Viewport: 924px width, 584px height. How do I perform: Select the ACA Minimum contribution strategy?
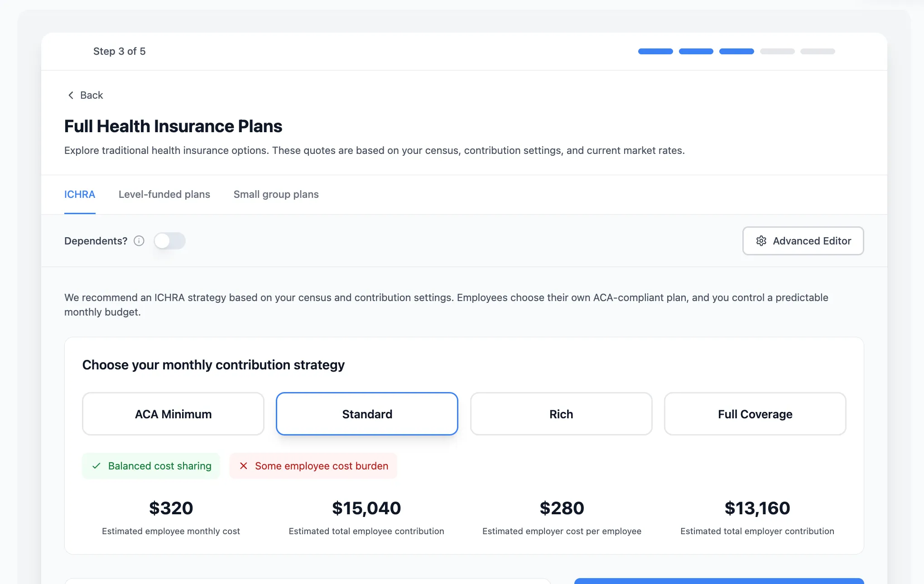click(x=173, y=413)
